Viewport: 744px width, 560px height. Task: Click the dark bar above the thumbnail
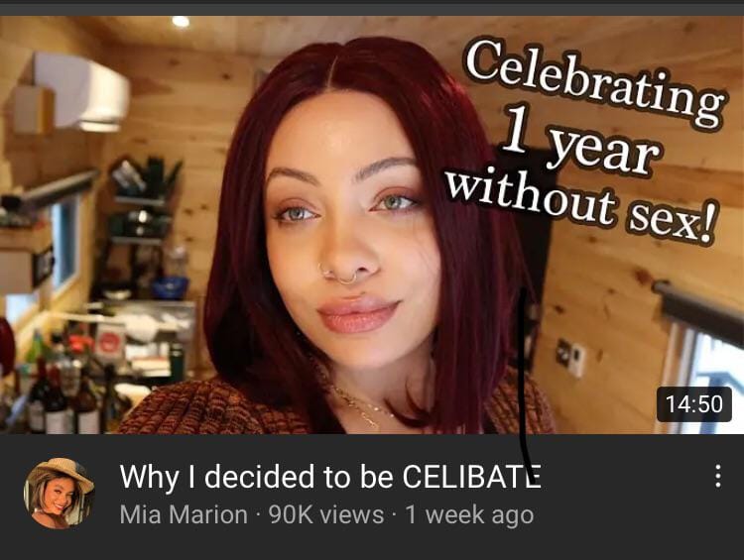(372, 8)
